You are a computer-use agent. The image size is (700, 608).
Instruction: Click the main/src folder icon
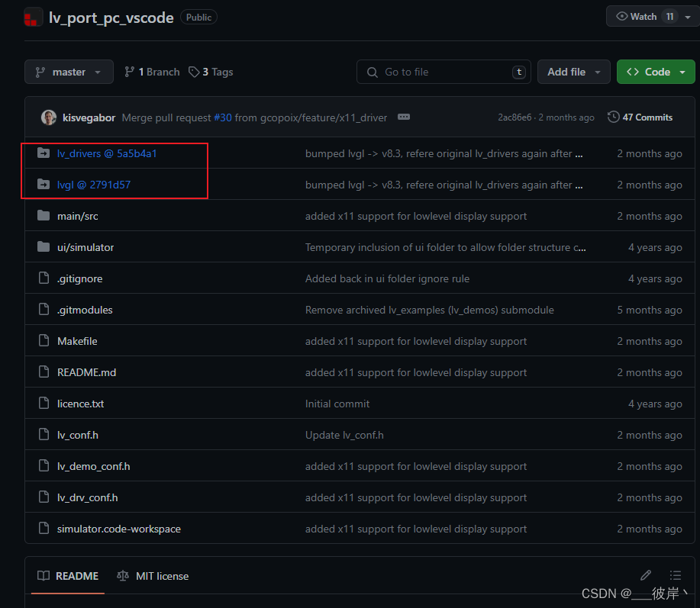(x=44, y=216)
